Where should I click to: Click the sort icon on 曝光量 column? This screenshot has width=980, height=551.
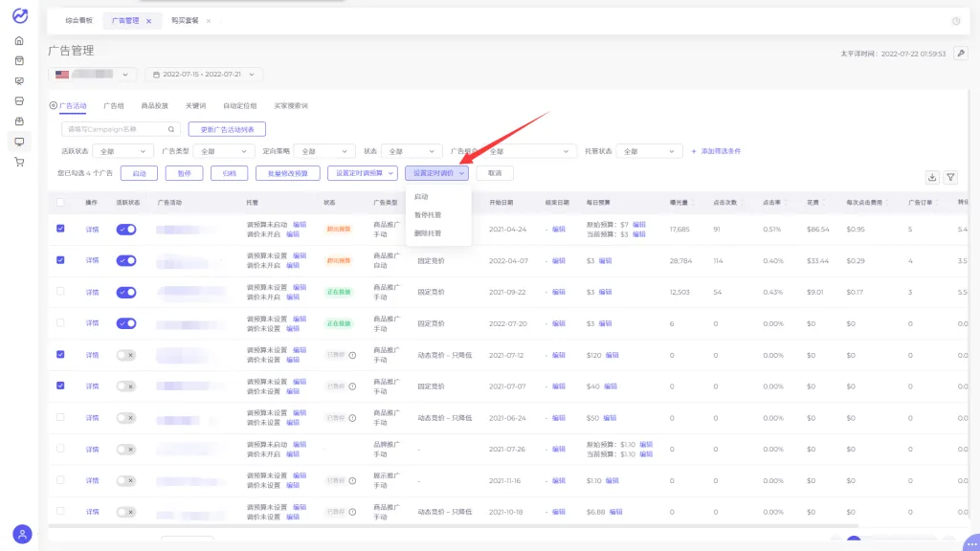[x=693, y=203]
